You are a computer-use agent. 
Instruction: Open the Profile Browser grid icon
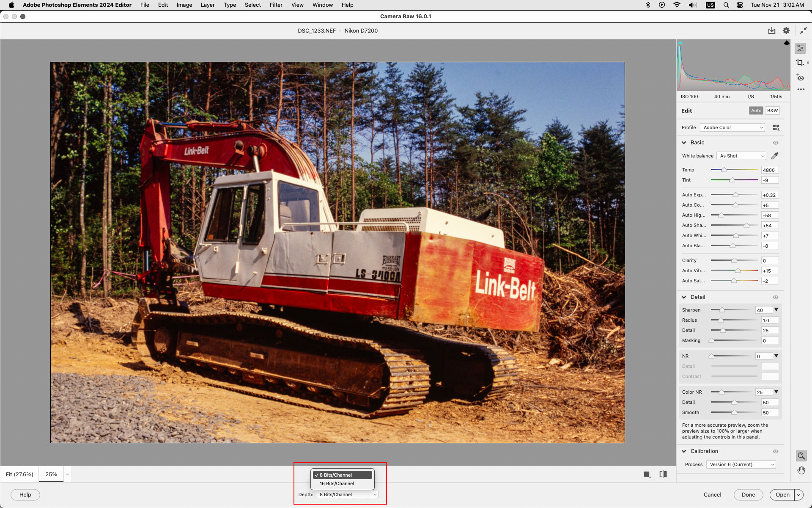coord(776,127)
